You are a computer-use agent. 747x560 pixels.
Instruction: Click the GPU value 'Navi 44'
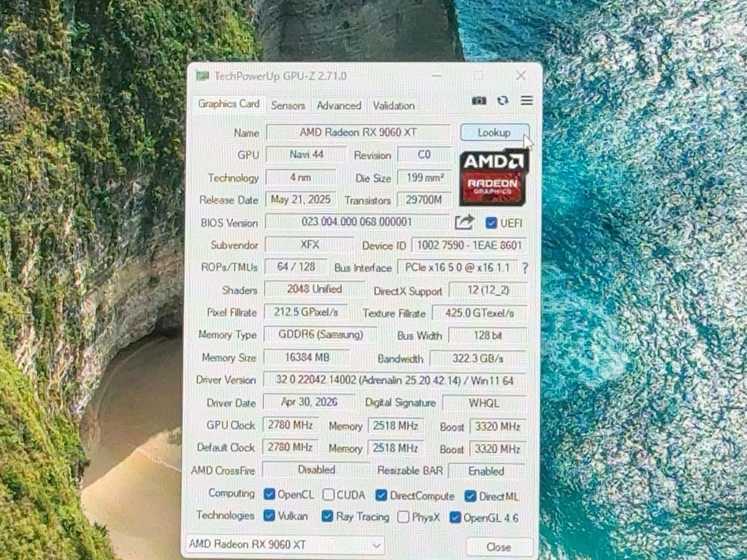[x=306, y=155]
